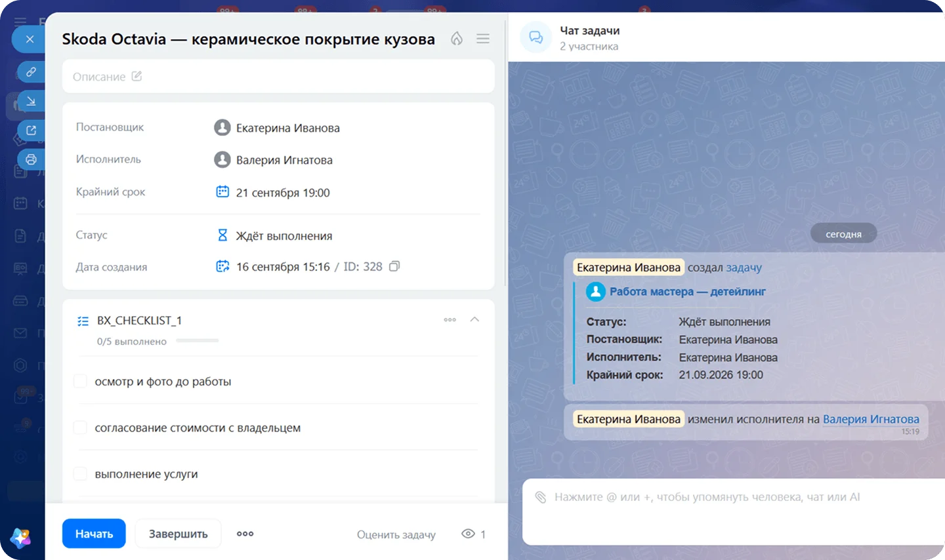945x560 pixels.
Task: Click the avatar of Екатерина Иванова in Постановщик row
Action: click(x=222, y=127)
